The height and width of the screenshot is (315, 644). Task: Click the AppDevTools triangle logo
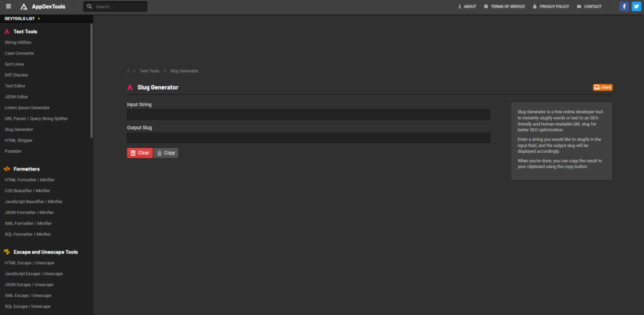(x=24, y=6)
